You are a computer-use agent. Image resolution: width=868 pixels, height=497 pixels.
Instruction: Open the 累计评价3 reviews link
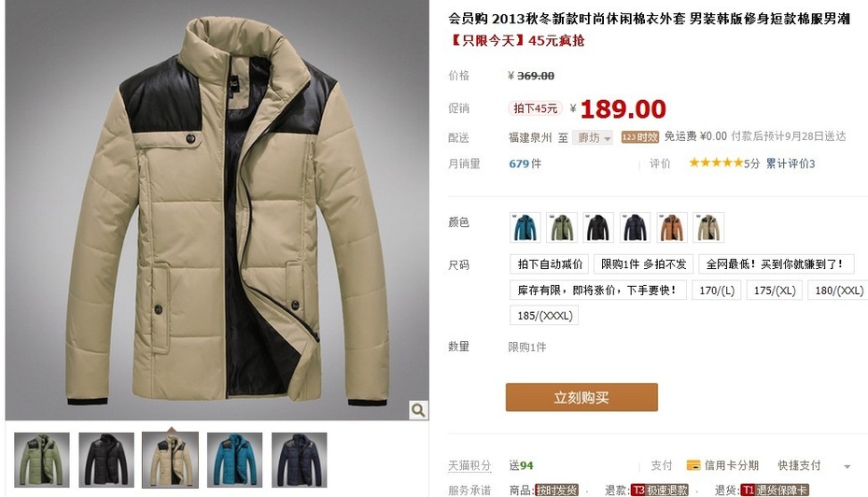click(790, 163)
